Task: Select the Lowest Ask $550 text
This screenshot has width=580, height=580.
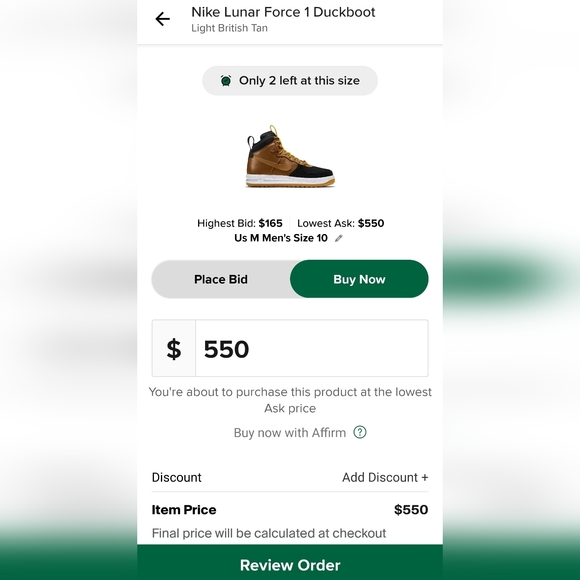Action: [x=341, y=223]
